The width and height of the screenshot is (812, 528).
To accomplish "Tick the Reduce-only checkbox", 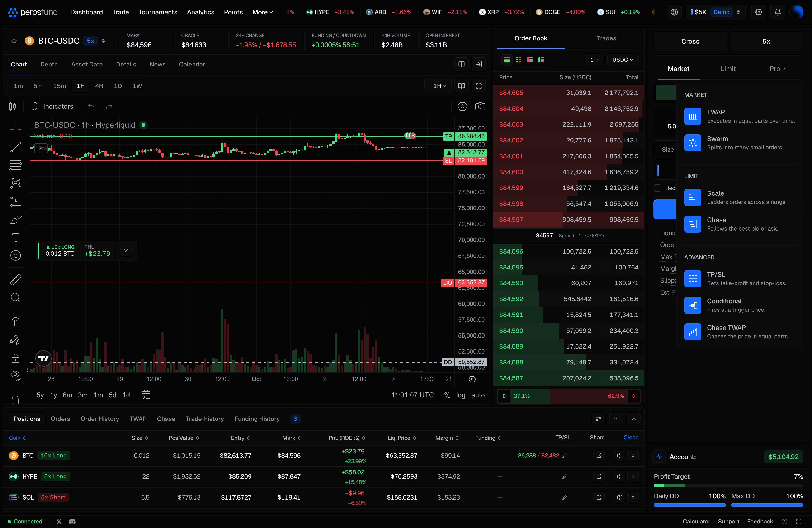I will point(658,188).
